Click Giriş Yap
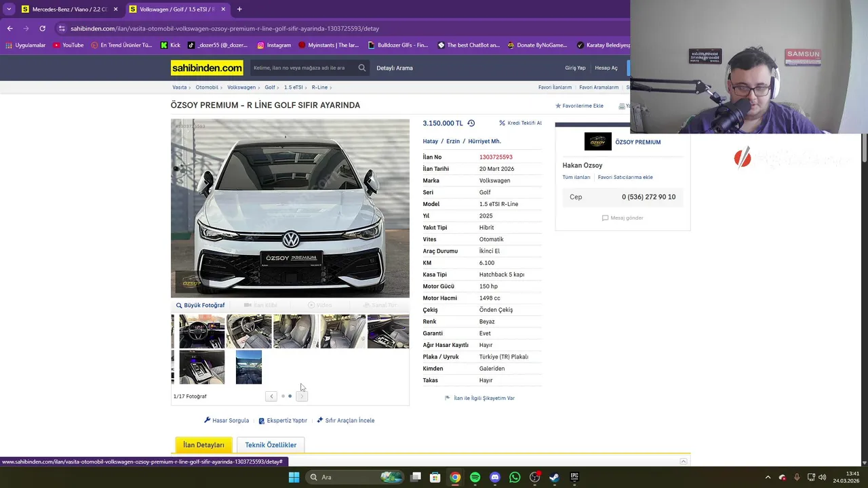The height and width of the screenshot is (488, 868). click(575, 68)
